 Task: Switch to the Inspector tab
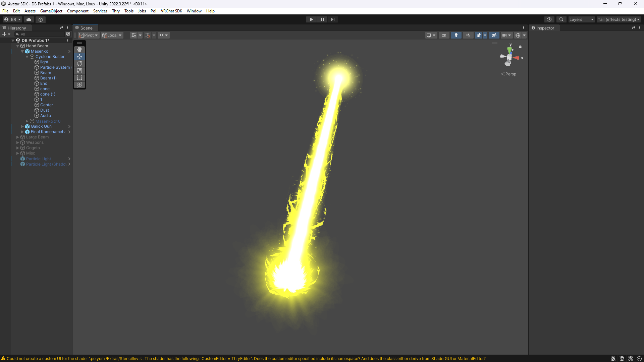pos(543,28)
